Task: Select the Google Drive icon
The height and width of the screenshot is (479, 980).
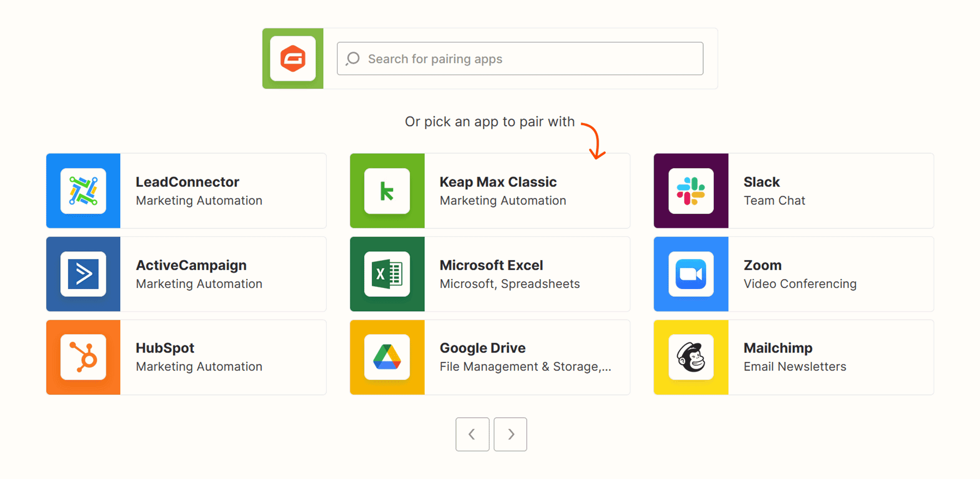Action: [387, 357]
